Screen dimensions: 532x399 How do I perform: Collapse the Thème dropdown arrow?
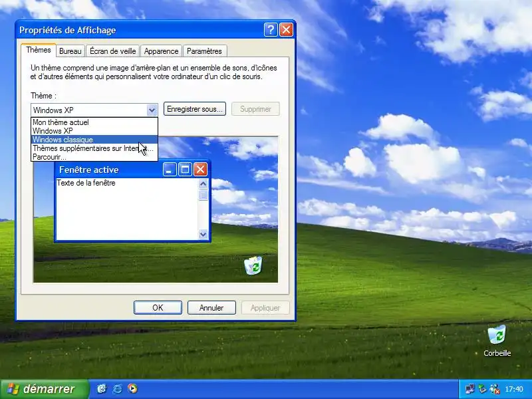pyautogui.click(x=152, y=110)
